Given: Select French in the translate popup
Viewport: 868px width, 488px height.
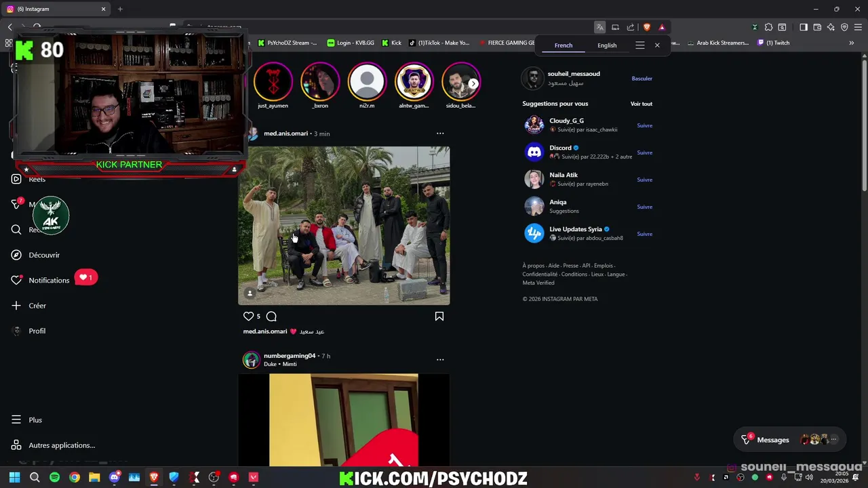Looking at the screenshot, I should click(564, 45).
